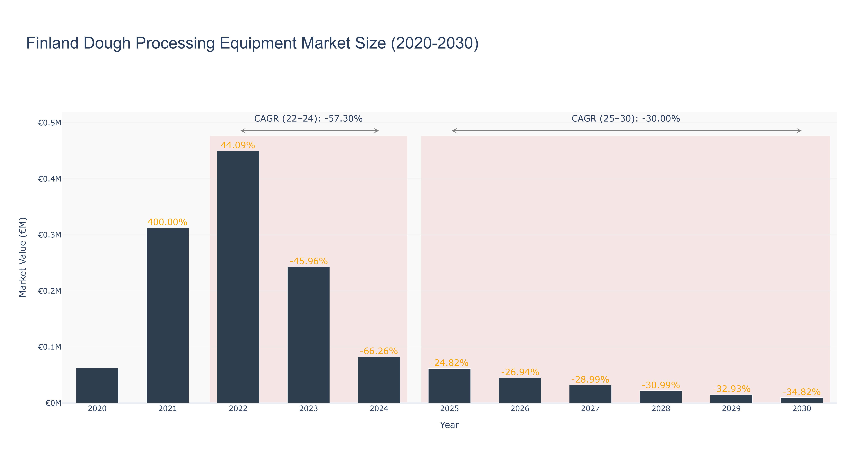Click the 2020 market value bar
This screenshot has height=465, width=868.
click(97, 385)
